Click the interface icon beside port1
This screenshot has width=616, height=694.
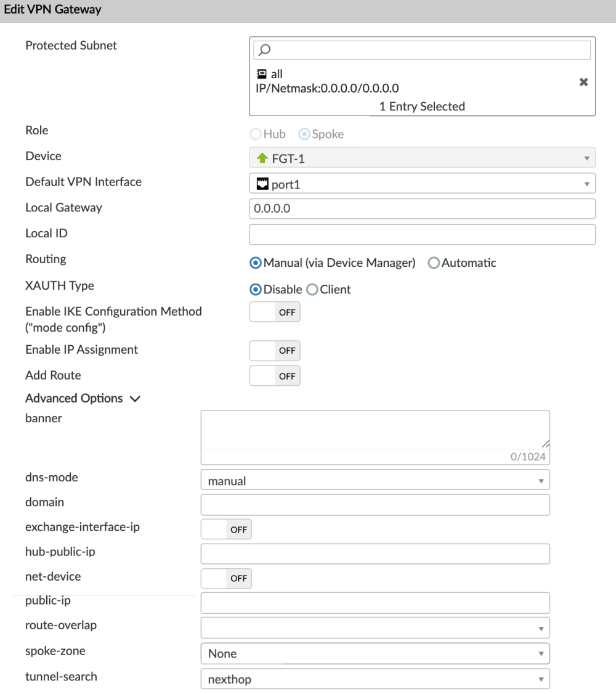(x=262, y=182)
